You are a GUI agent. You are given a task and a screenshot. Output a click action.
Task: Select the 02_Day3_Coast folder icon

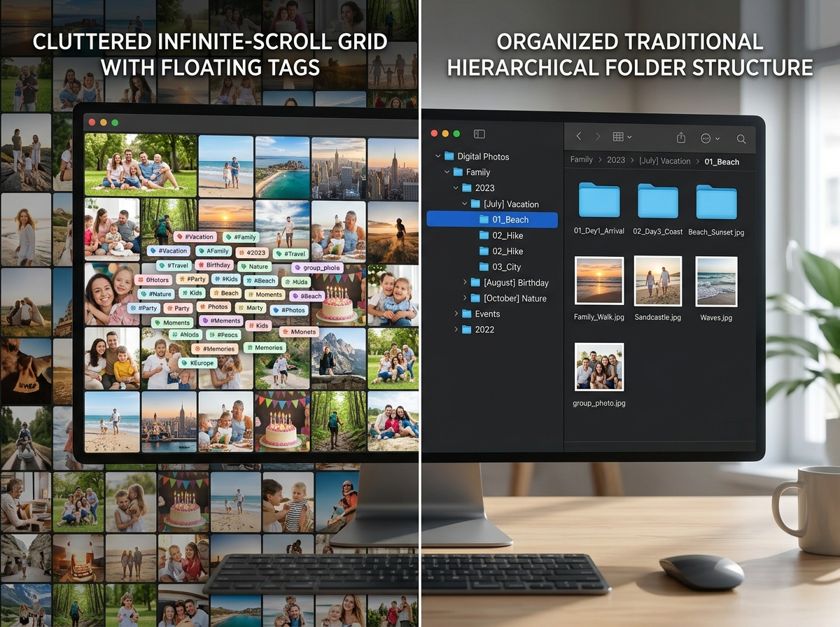coord(658,202)
